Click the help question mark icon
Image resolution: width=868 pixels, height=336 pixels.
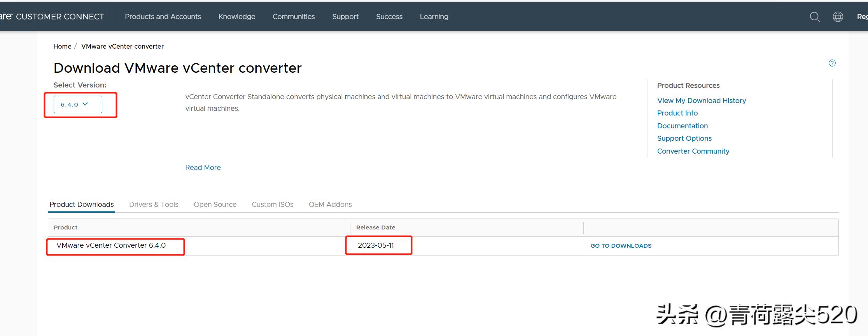[x=832, y=63]
